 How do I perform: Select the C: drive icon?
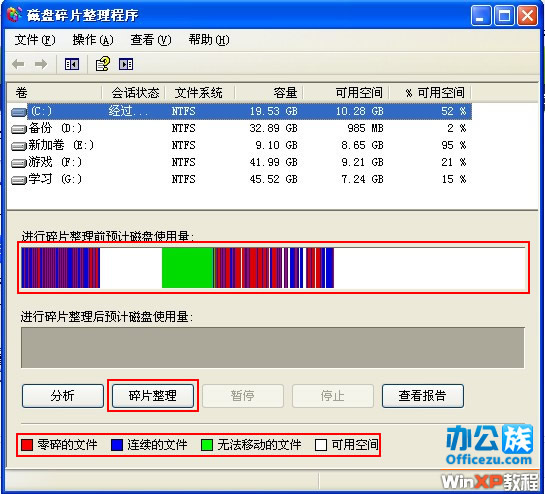click(18, 112)
